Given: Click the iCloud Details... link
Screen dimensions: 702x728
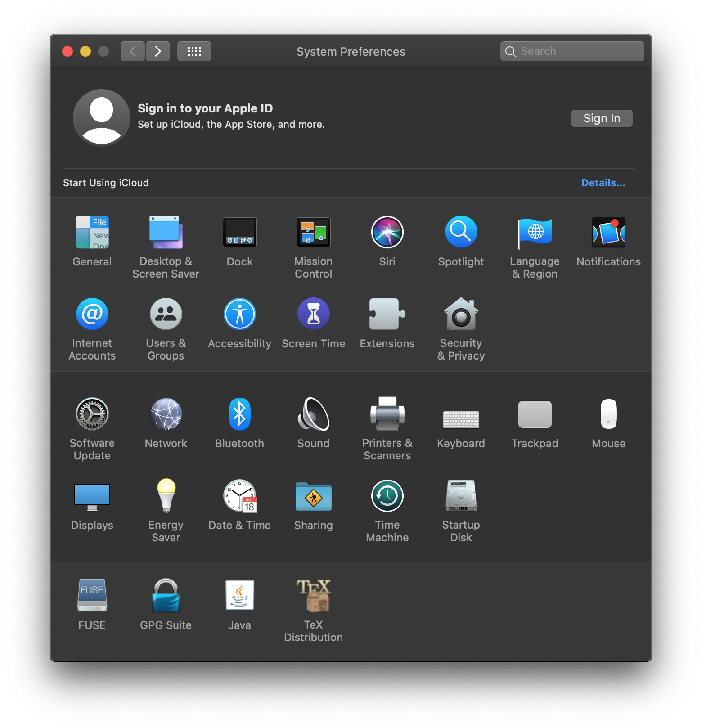Looking at the screenshot, I should pyautogui.click(x=603, y=183).
